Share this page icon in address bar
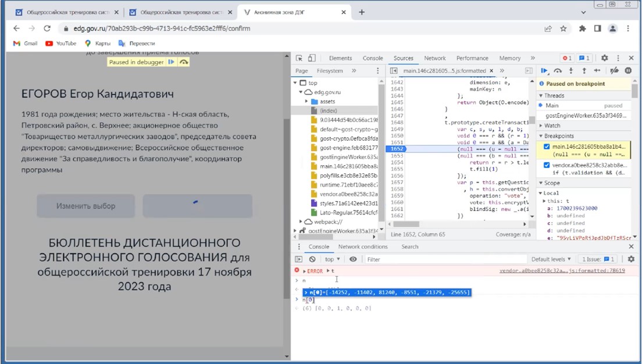 point(548,28)
